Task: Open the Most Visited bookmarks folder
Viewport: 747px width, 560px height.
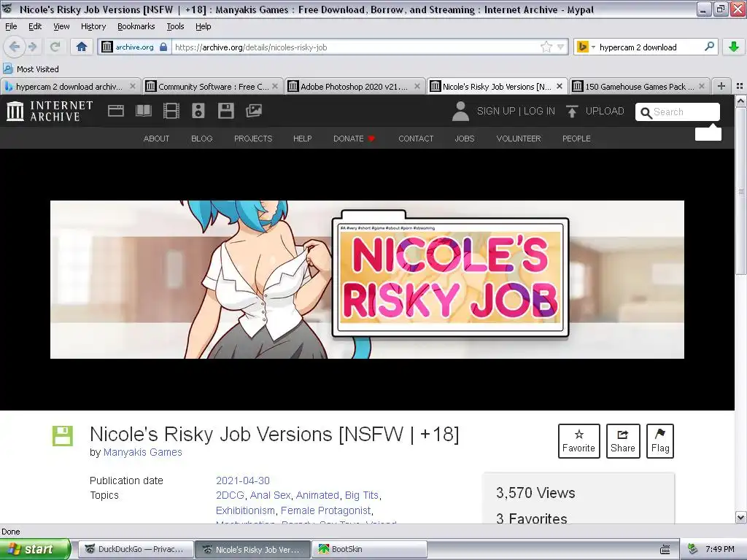Action: [x=31, y=69]
